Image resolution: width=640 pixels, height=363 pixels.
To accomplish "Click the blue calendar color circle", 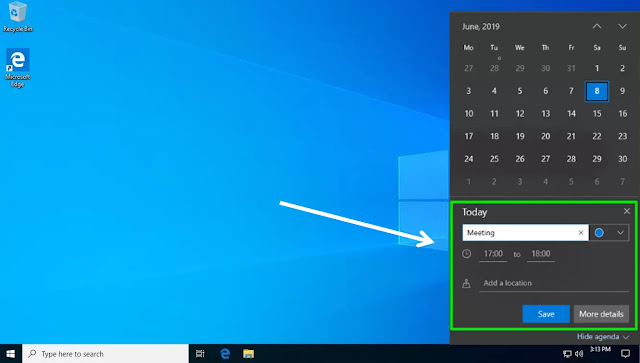I will [599, 233].
